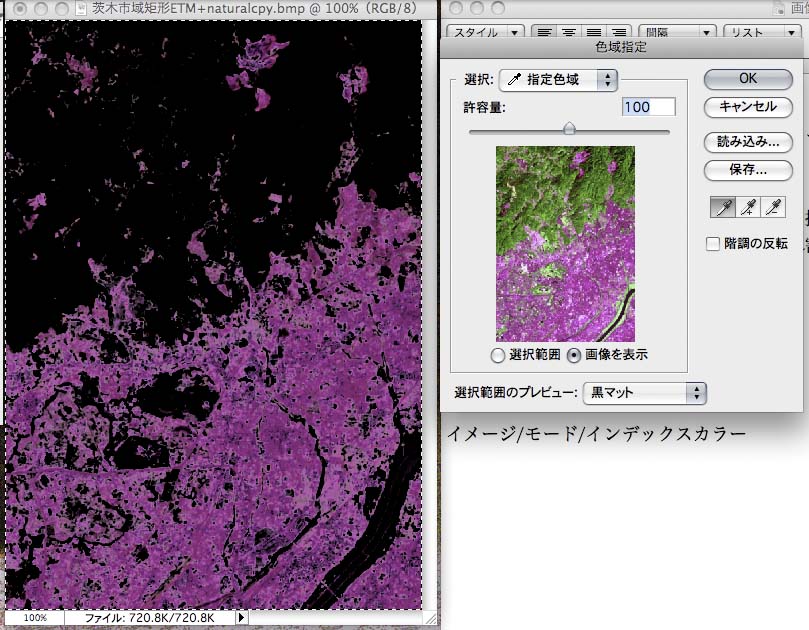Click the image window title 茨木市域矩形ETM+naturalcpy.bmp
Viewport: 809px width, 630px height.
click(254, 8)
